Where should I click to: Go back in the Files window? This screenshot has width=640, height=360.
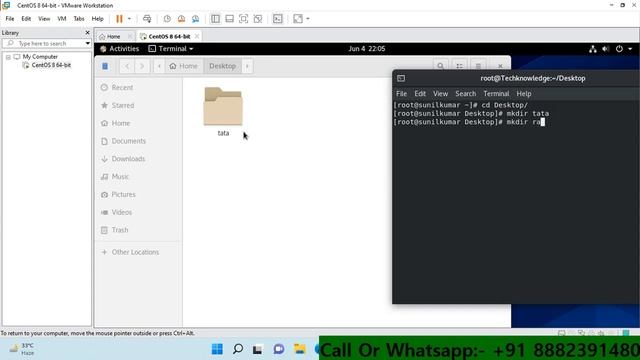[127, 66]
